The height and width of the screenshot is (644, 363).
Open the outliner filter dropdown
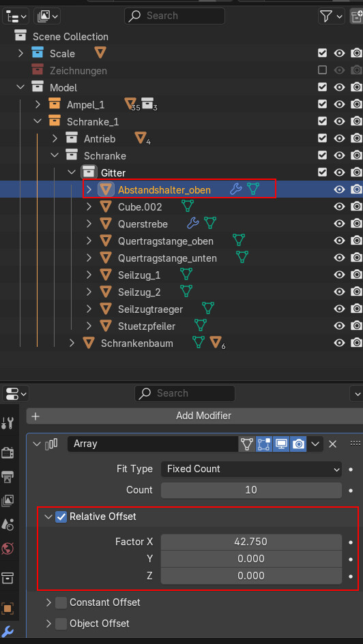(x=331, y=16)
